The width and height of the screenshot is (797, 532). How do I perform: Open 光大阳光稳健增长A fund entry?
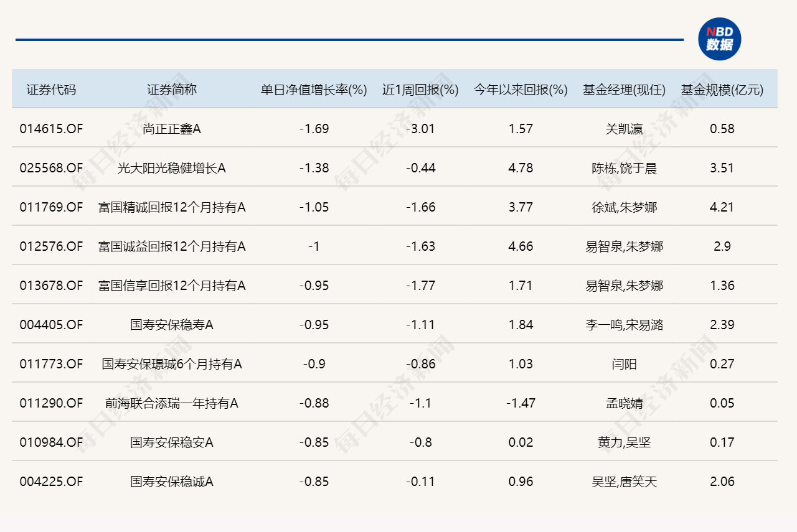tap(172, 168)
